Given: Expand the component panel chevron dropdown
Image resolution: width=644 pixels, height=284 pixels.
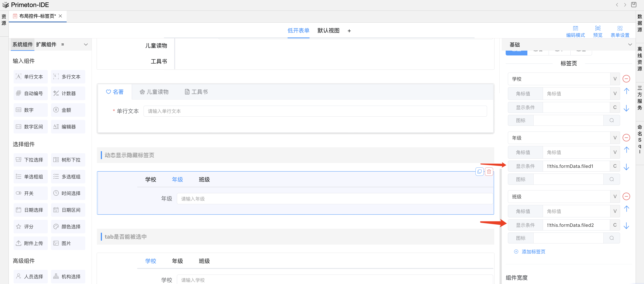Looking at the screenshot, I should coord(86,44).
